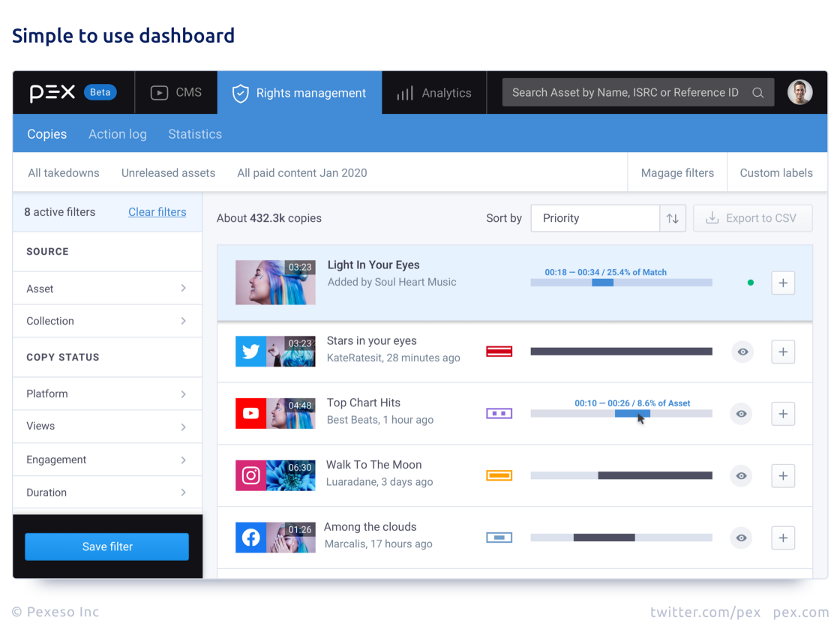Open Analytics using the bar chart icon
This screenshot has height=644, width=840.
tap(405, 92)
